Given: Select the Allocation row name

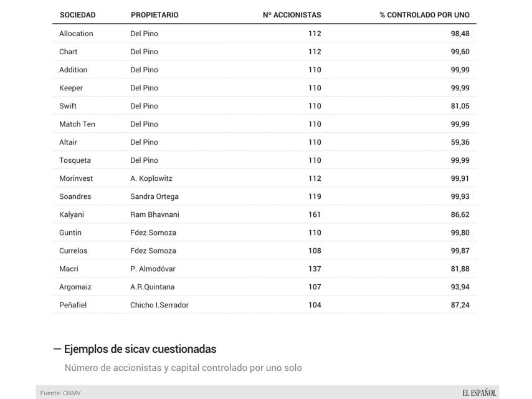Looking at the screenshot, I should [x=76, y=34].
